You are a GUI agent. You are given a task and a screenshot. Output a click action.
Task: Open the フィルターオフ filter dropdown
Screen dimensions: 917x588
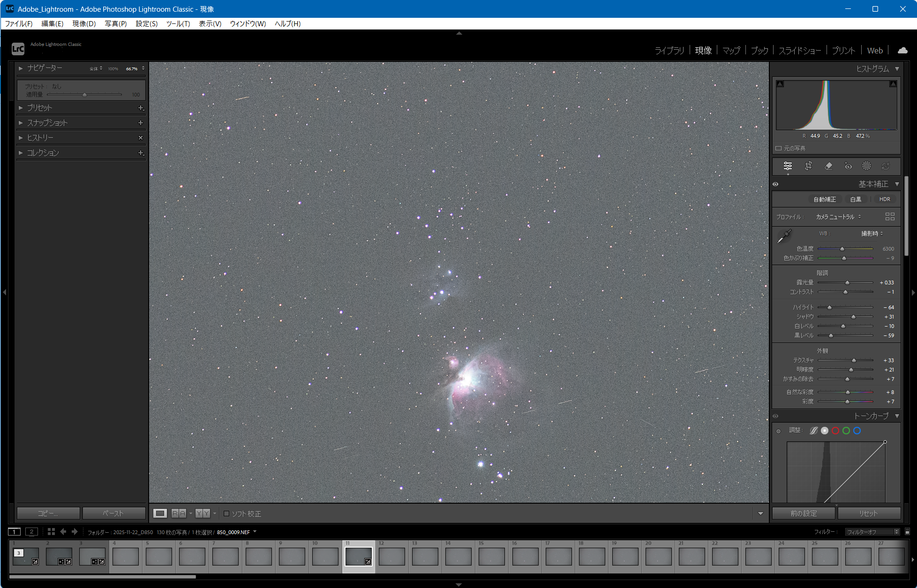point(872,532)
